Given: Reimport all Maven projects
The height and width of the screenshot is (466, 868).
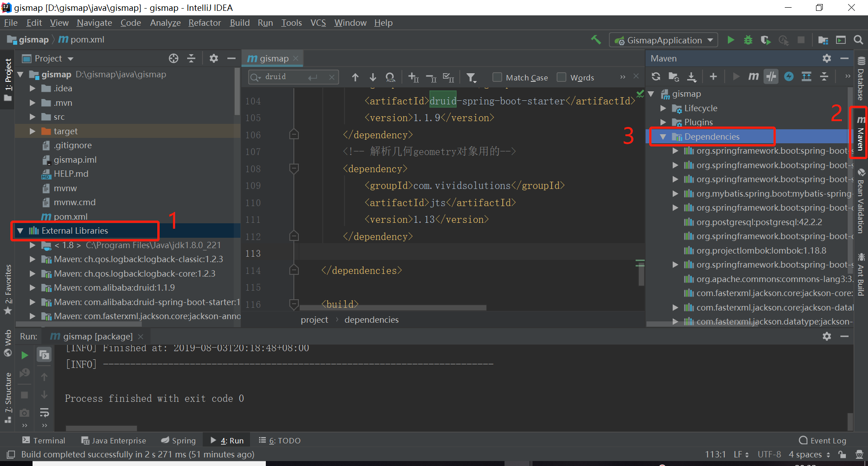Looking at the screenshot, I should click(x=656, y=77).
